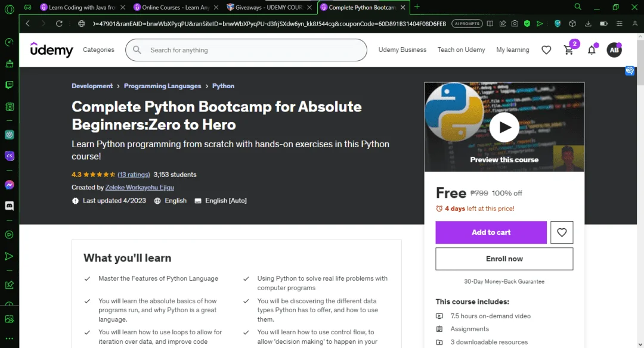
Task: Open GX Control speedometer panel in sidebar
Action: coord(9,42)
